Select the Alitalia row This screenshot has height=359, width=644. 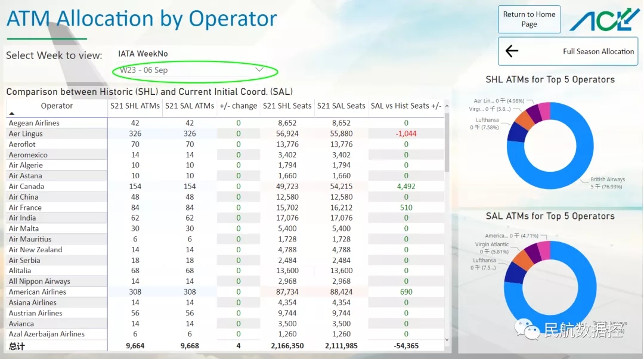point(225,271)
